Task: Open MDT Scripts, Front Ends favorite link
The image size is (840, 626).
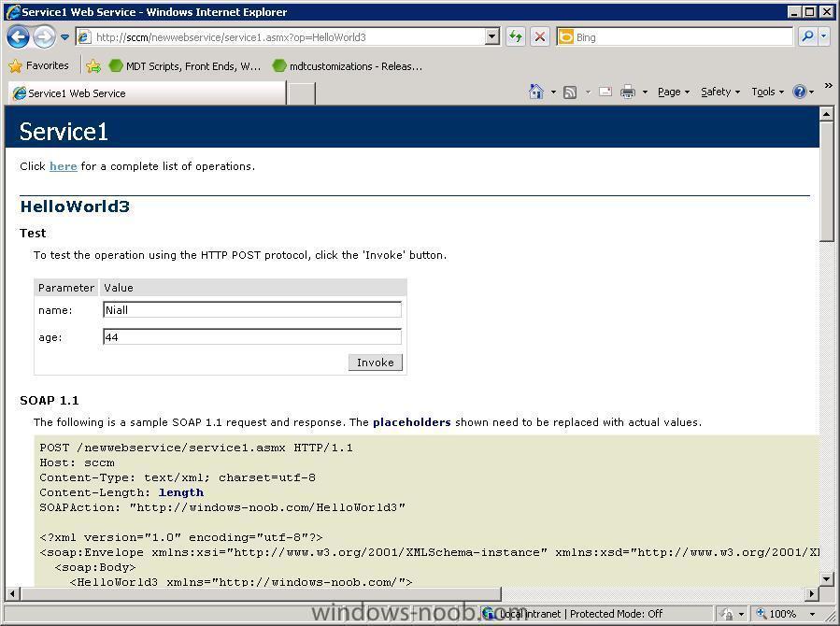Action: 185,65
